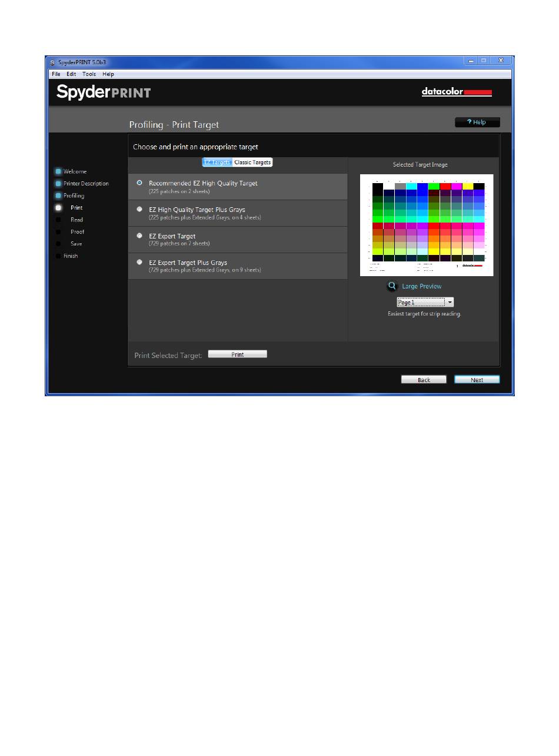Click the Next button

coord(477,380)
